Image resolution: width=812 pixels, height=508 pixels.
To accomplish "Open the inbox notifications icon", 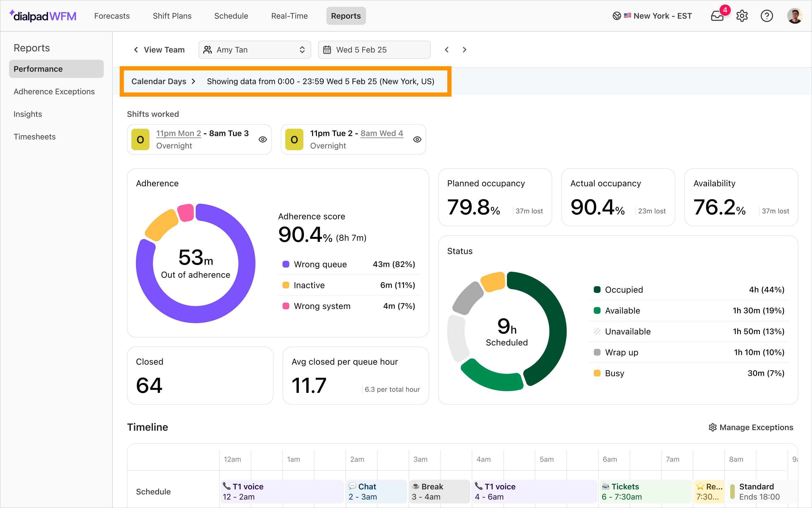I will [717, 16].
